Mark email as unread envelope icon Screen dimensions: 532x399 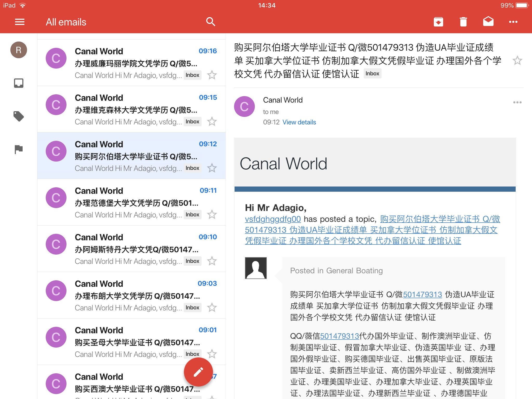pyautogui.click(x=488, y=21)
